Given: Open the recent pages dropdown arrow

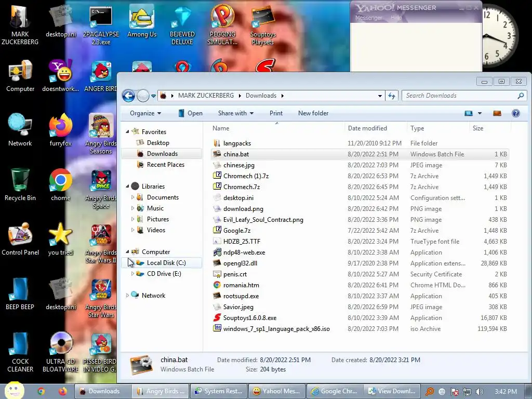Looking at the screenshot, I should [x=153, y=96].
